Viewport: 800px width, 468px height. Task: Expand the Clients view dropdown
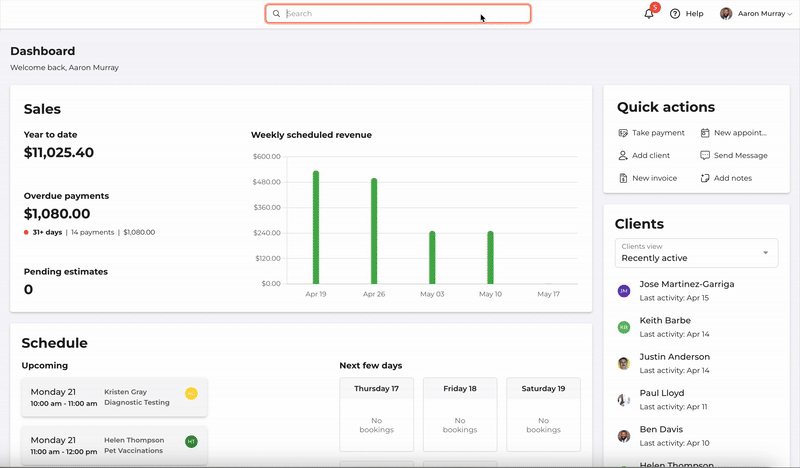coord(695,252)
